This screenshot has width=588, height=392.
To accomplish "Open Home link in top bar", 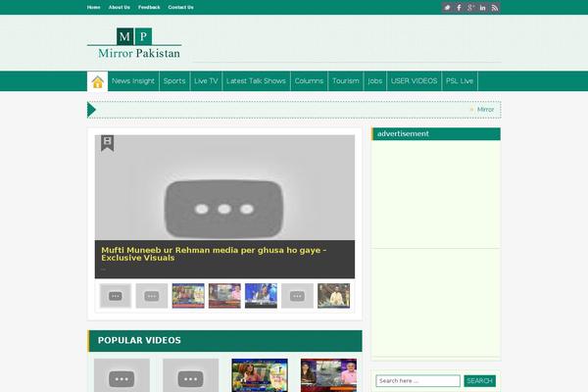I will tap(93, 7).
